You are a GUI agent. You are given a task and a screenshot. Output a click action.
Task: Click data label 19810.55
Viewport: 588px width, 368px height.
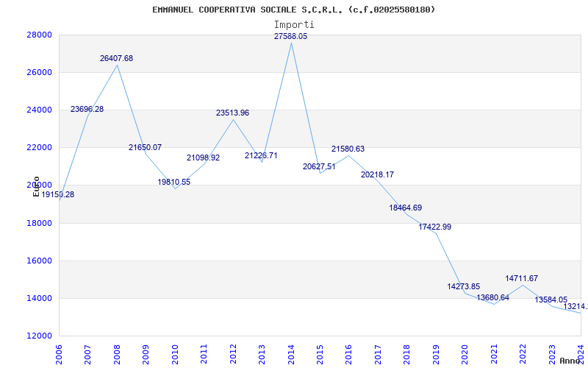click(174, 182)
